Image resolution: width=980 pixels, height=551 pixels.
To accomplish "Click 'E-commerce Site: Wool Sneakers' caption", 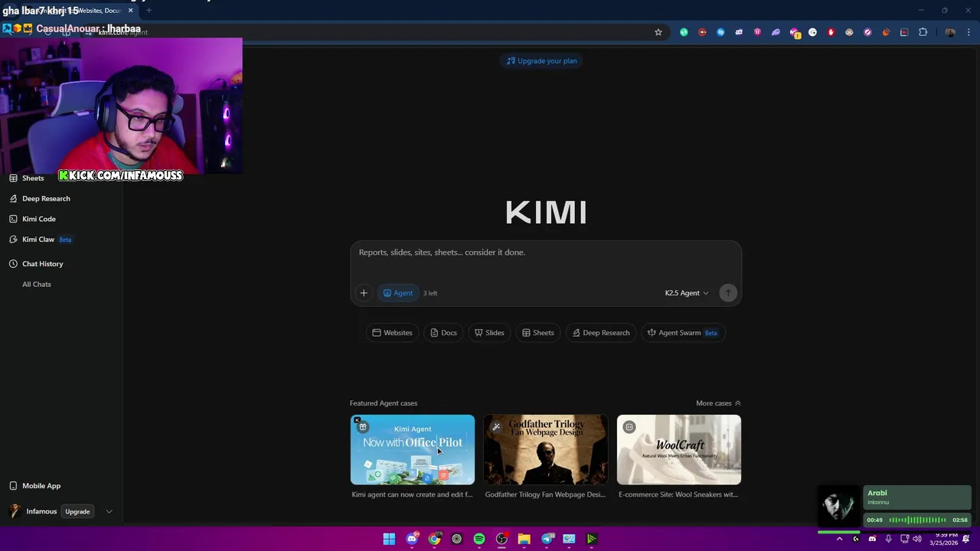I will [678, 494].
